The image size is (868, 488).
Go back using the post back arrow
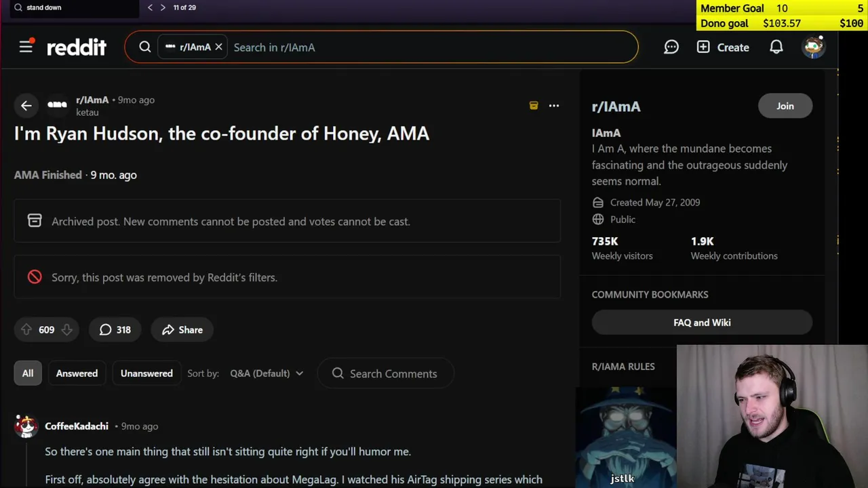point(26,105)
